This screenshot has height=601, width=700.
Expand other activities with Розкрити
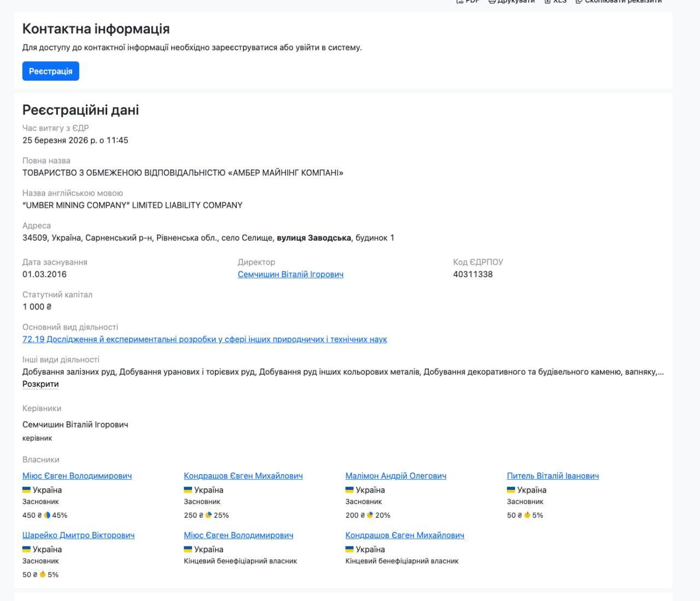(x=40, y=384)
